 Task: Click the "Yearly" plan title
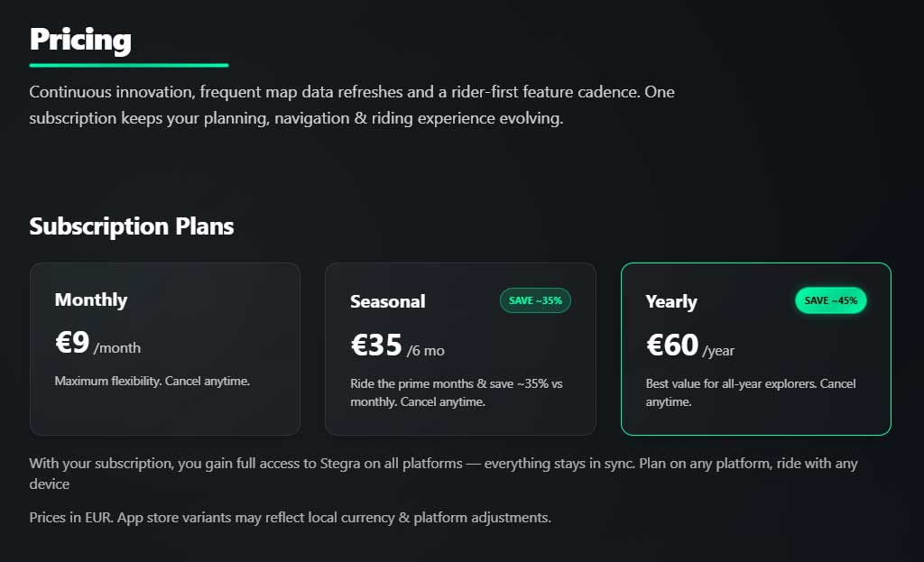[671, 301]
